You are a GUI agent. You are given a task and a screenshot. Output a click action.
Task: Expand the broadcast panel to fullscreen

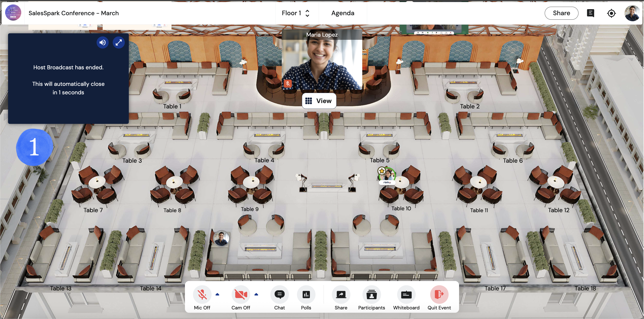coord(119,42)
